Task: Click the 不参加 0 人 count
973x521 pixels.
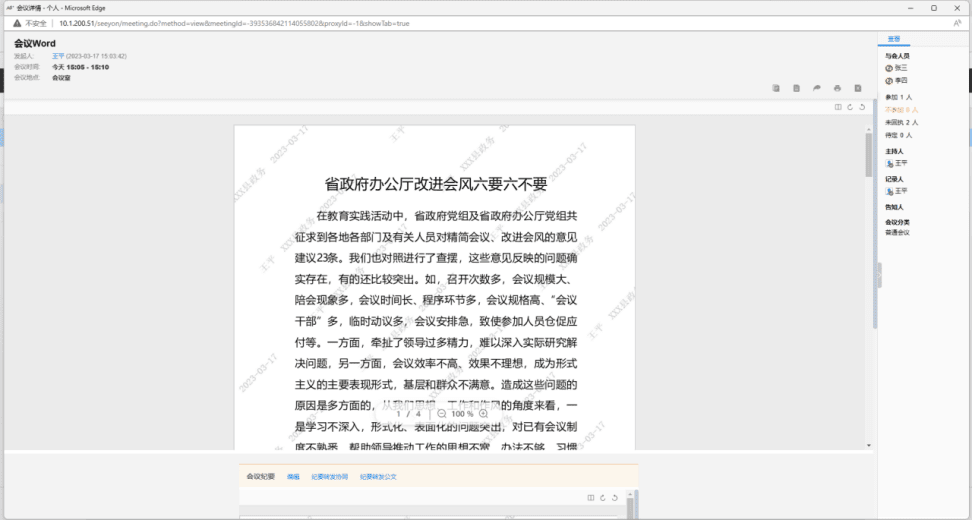Action: (x=902, y=110)
